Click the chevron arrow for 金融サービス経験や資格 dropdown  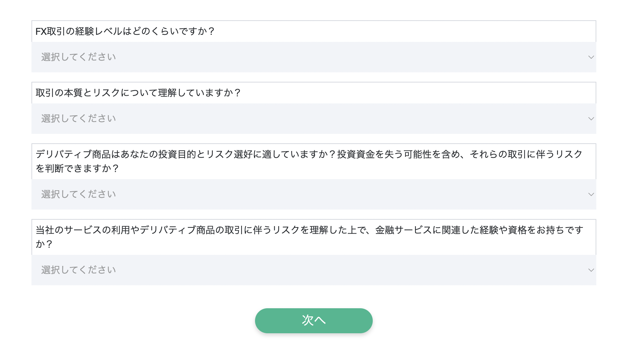tap(591, 270)
